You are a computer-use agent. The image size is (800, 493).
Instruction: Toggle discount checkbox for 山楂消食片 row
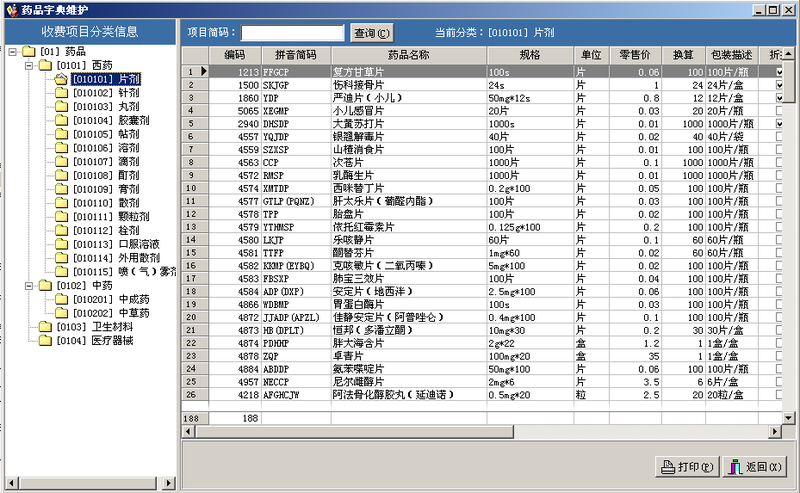point(779,150)
